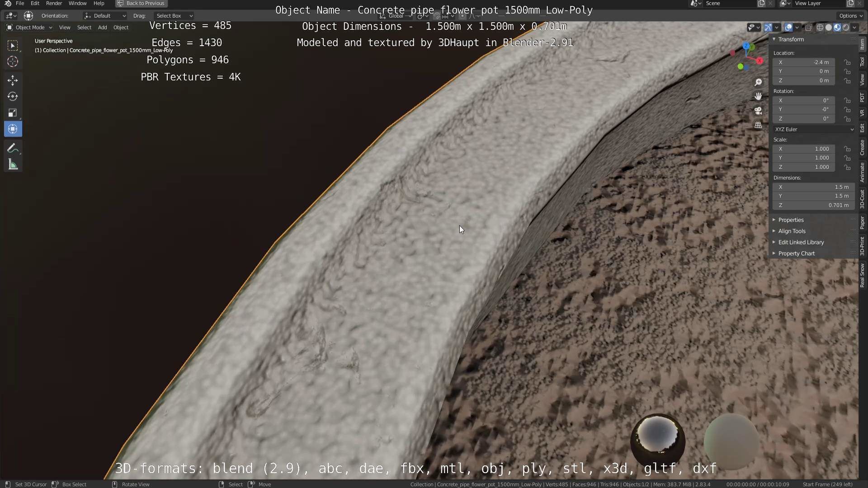
Task: Toggle viewport overlays
Action: (788, 28)
